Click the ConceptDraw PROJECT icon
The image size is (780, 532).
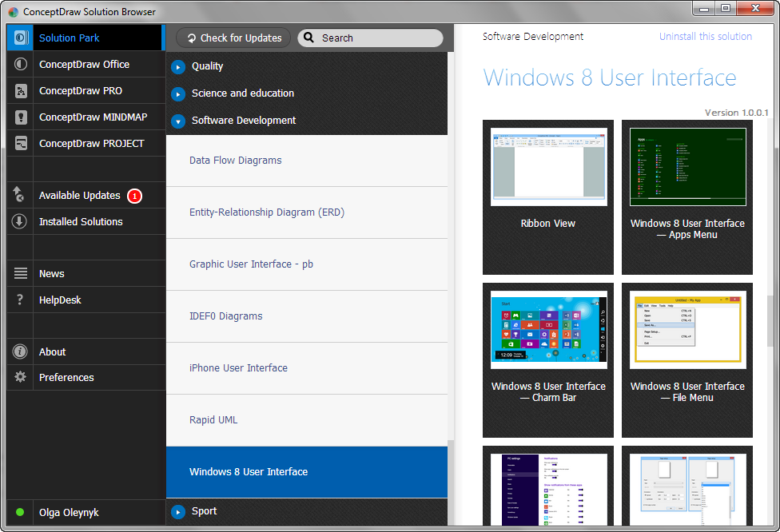21,143
